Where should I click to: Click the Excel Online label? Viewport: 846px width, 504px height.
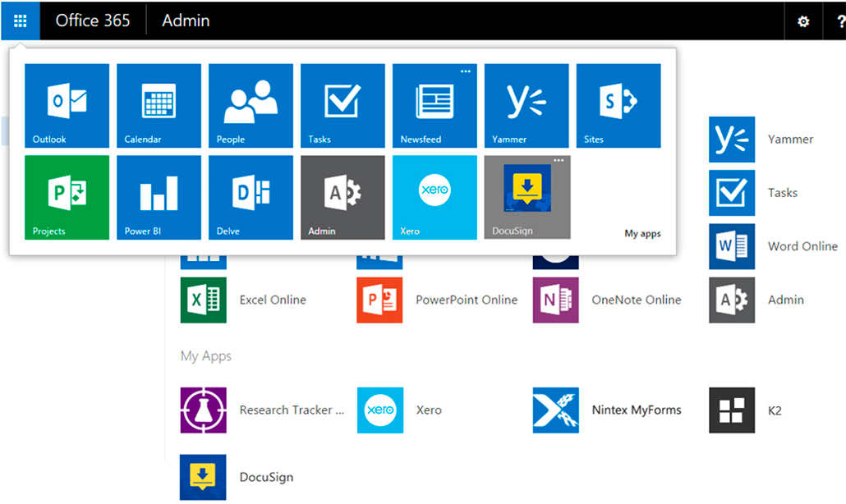[x=273, y=300]
